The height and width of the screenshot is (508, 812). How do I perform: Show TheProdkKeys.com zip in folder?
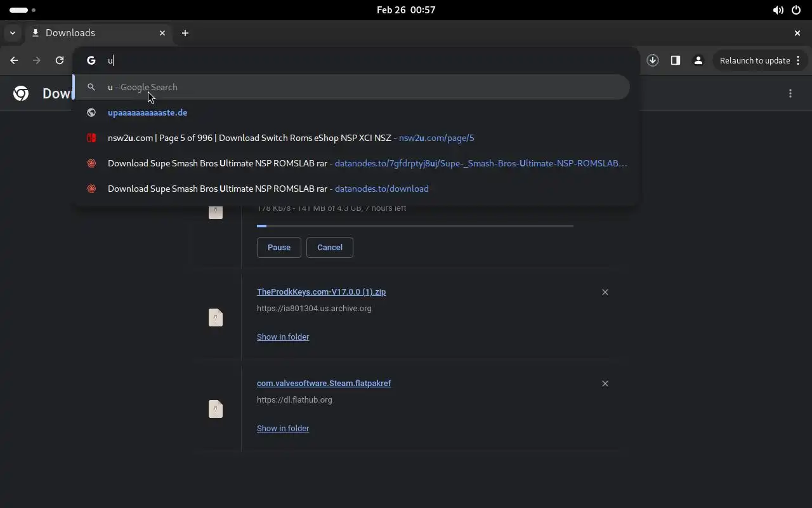pyautogui.click(x=283, y=337)
